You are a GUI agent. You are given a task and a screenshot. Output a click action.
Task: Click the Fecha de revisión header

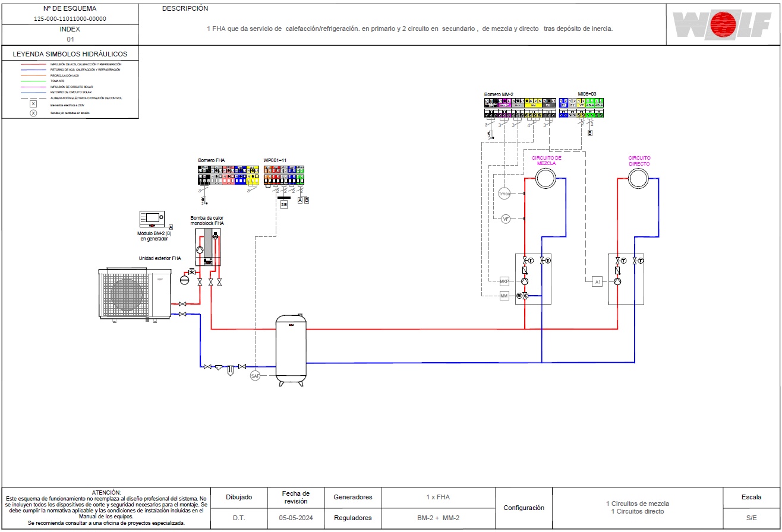296,497
